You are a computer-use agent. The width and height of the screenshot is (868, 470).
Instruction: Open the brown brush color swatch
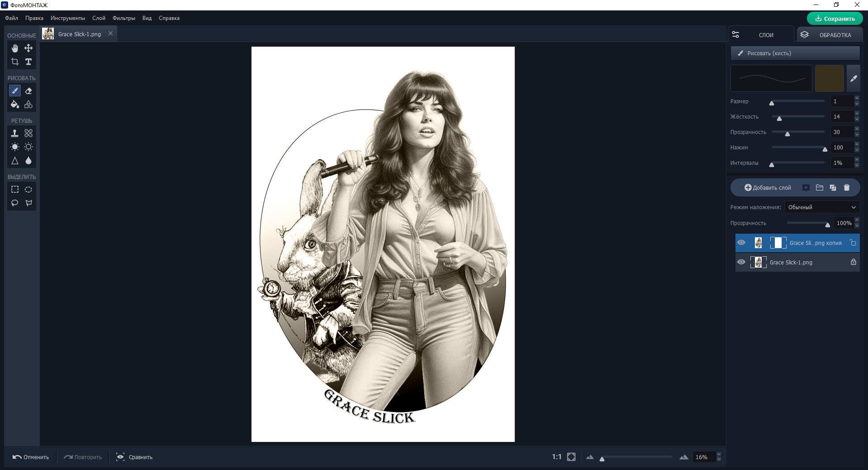(x=829, y=78)
